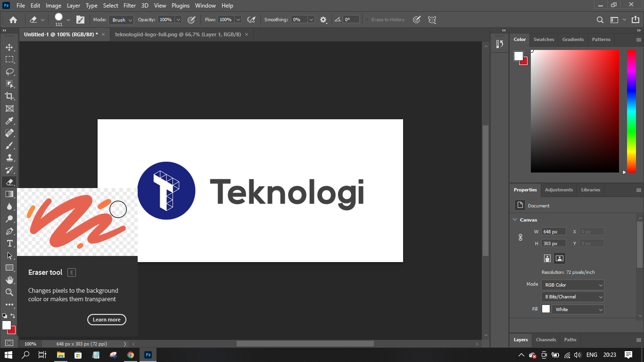Toggle the width-height link icon in Canvas
This screenshot has height=362, width=644.
(x=520, y=238)
